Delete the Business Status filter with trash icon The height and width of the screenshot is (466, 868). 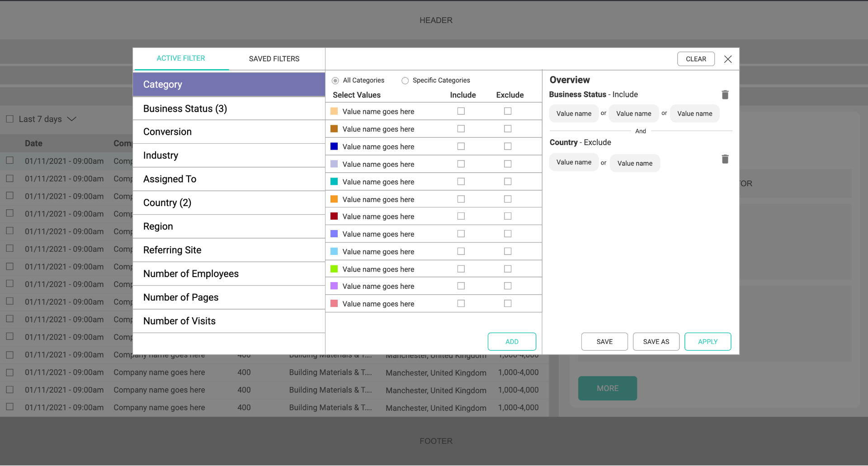tap(725, 94)
